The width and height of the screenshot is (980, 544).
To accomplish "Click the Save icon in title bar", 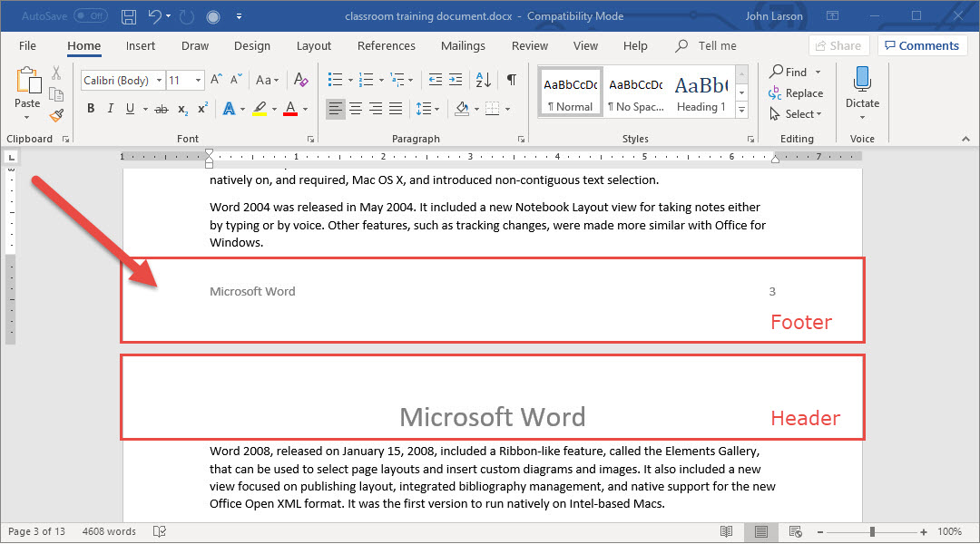I will point(129,16).
